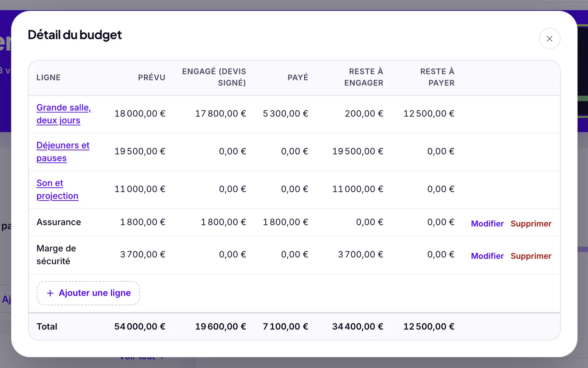This screenshot has width=588, height=368.
Task: Click the RESTE À ENGAGER column header
Action: pos(363,77)
